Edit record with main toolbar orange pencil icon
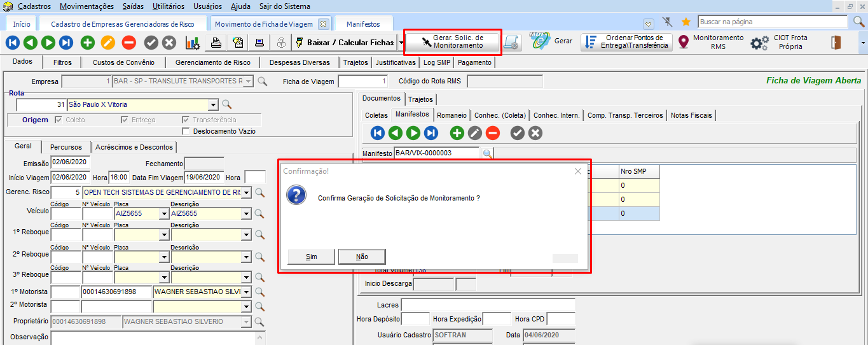 coord(108,43)
